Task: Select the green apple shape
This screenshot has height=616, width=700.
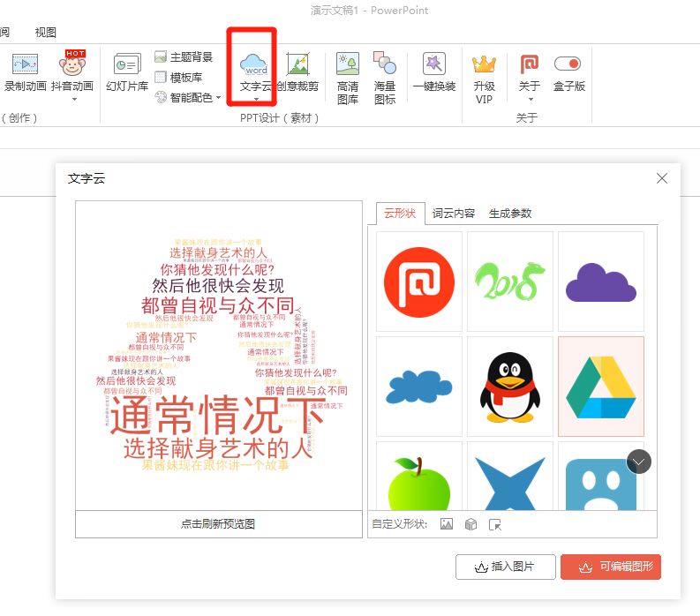Action: (x=419, y=477)
